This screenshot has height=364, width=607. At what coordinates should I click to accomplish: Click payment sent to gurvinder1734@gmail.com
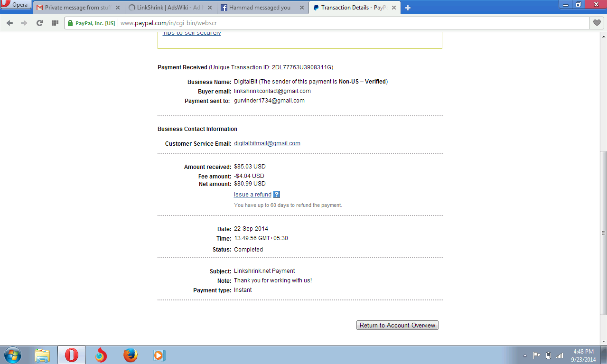point(269,101)
